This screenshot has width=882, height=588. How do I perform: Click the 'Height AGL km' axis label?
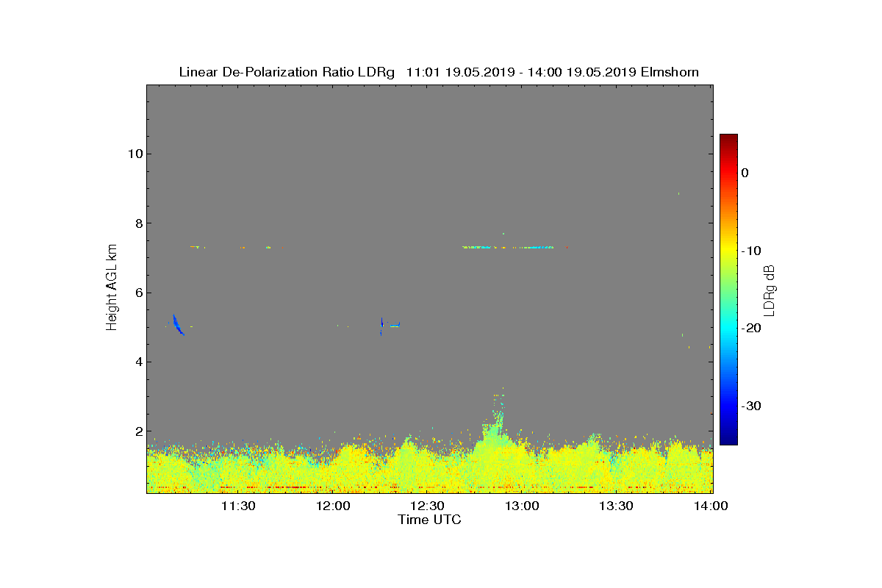tap(112, 288)
